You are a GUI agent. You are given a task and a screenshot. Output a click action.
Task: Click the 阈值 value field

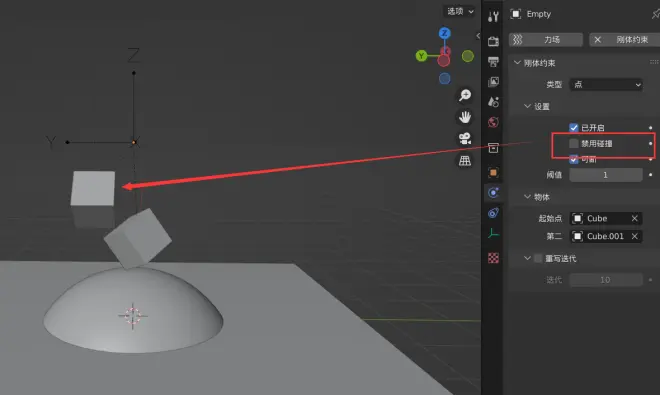coord(606,175)
